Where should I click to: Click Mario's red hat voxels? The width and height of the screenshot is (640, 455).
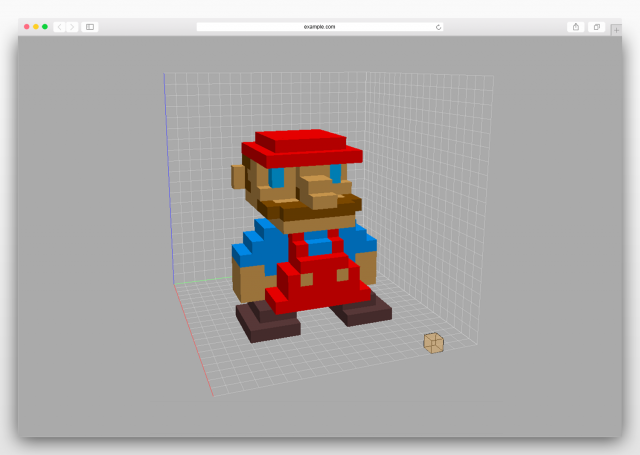point(302,148)
